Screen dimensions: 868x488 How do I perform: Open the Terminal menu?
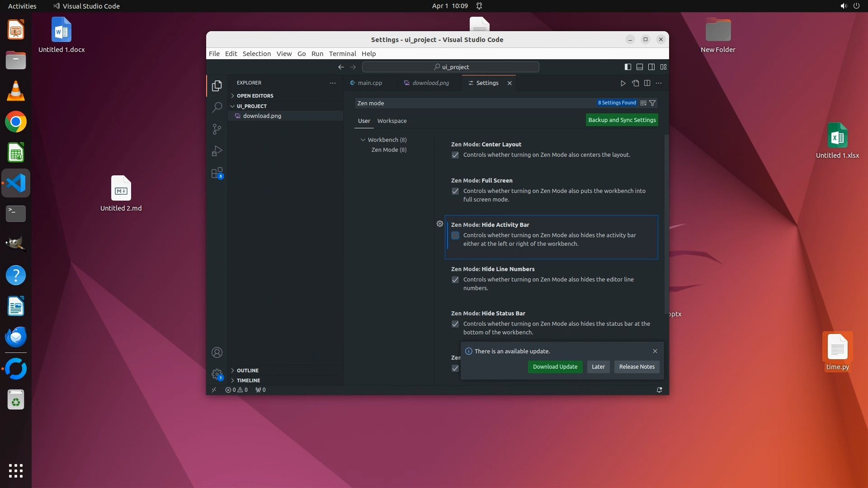pyautogui.click(x=342, y=53)
